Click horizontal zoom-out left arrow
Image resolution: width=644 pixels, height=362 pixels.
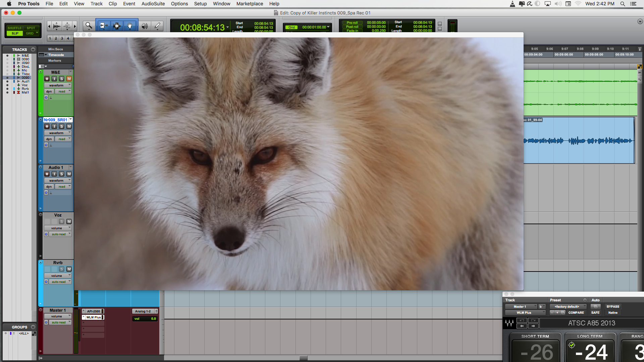pyautogui.click(x=49, y=26)
